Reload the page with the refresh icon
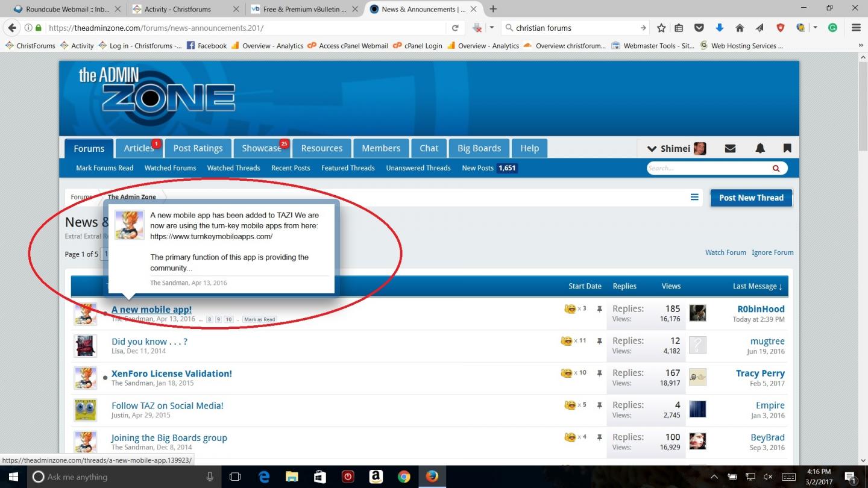868x488 pixels. coord(455,28)
